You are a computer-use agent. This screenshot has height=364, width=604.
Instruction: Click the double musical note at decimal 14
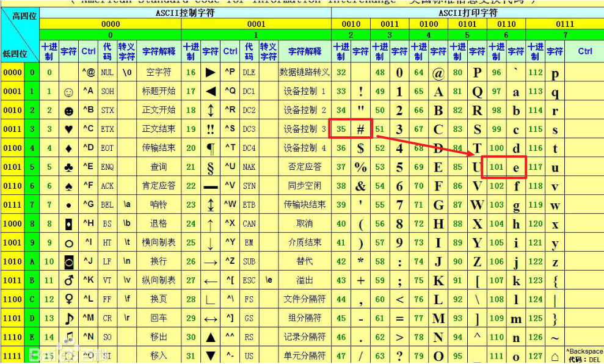click(x=68, y=335)
